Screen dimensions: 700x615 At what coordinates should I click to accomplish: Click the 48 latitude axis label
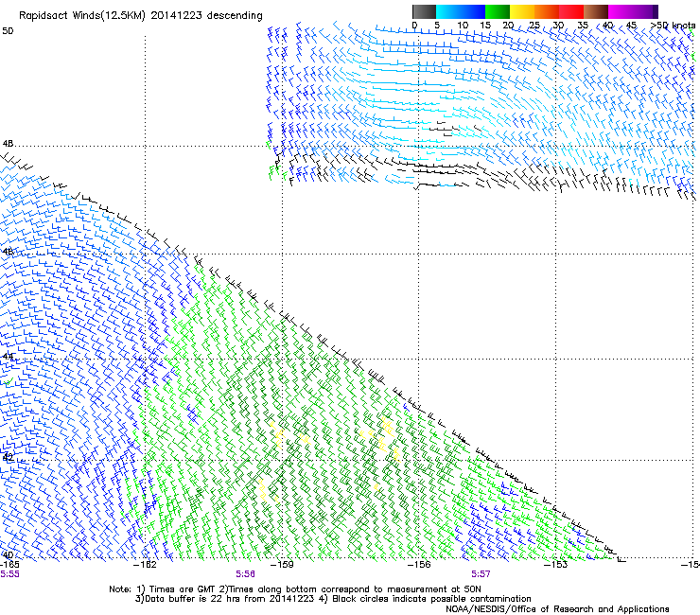8,144
